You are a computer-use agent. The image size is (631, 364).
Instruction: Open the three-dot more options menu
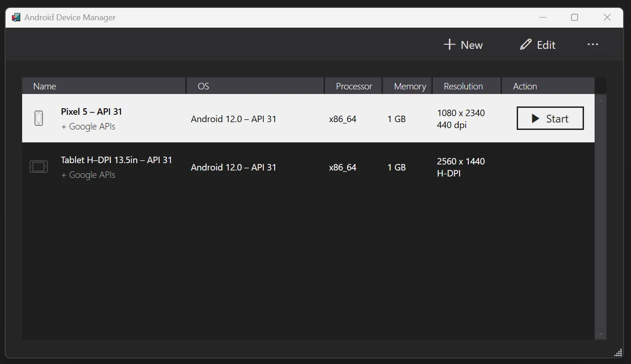pyautogui.click(x=593, y=45)
